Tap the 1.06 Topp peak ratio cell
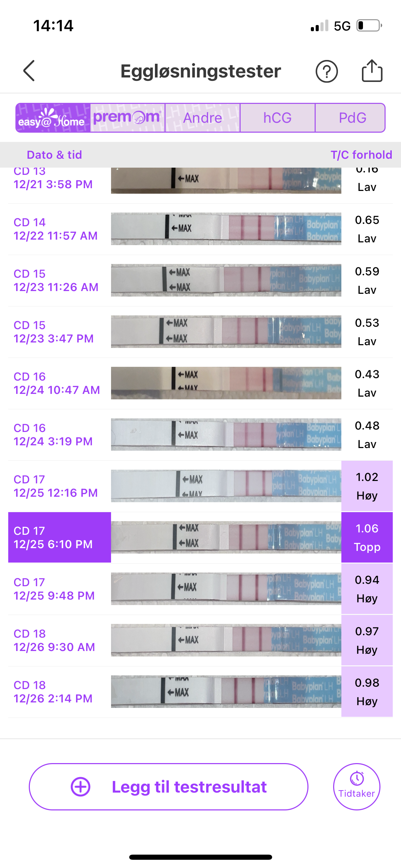Image resolution: width=401 pixels, height=868 pixels. 367,537
